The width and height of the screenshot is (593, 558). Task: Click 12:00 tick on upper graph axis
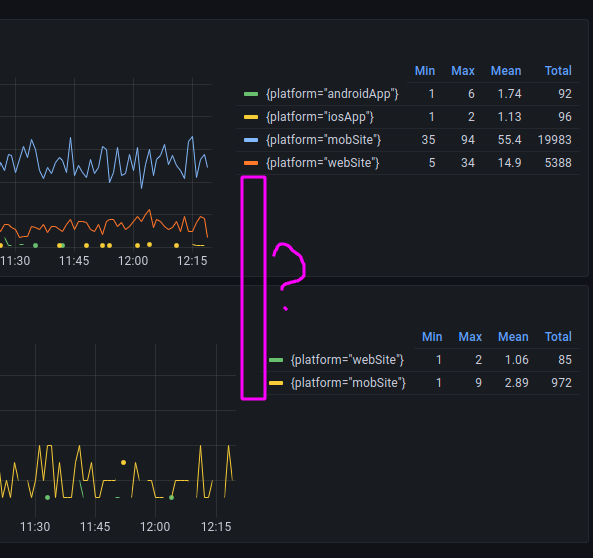point(133,261)
